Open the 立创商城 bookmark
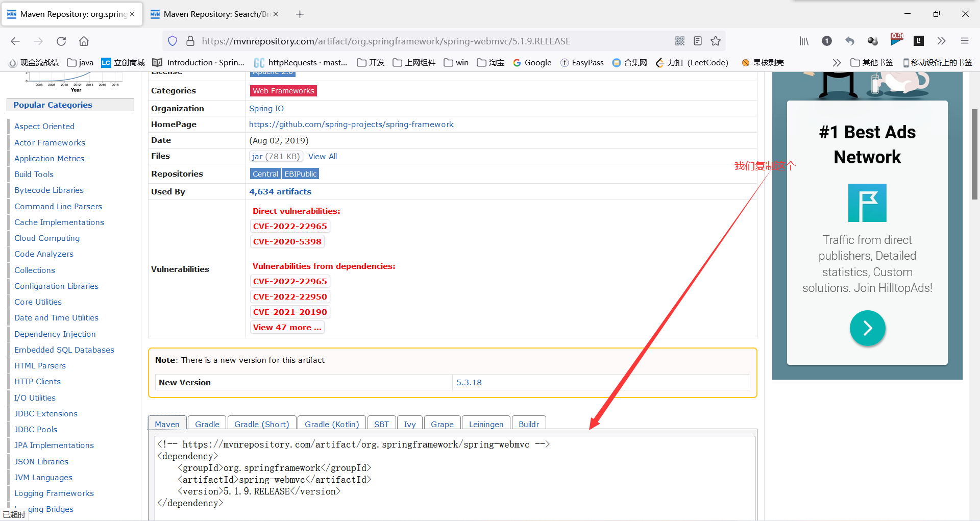The image size is (980, 521). (123, 63)
